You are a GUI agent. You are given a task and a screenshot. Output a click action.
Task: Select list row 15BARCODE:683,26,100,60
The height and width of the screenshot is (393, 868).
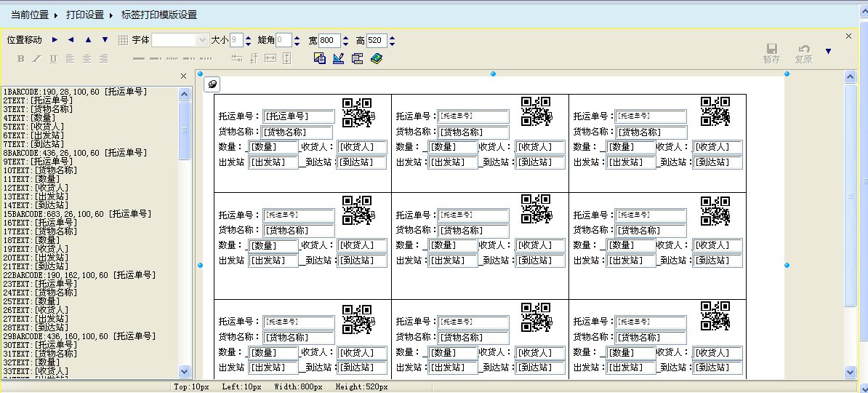point(76,213)
